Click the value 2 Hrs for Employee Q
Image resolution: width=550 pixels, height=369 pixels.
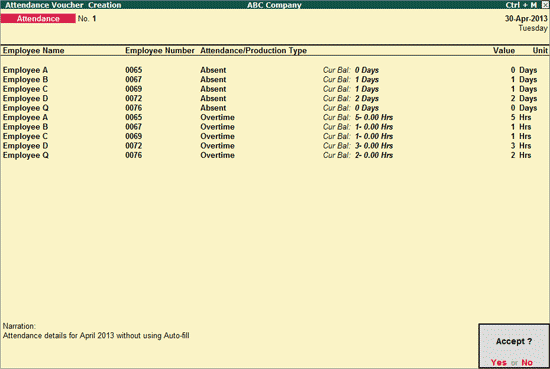pos(521,155)
